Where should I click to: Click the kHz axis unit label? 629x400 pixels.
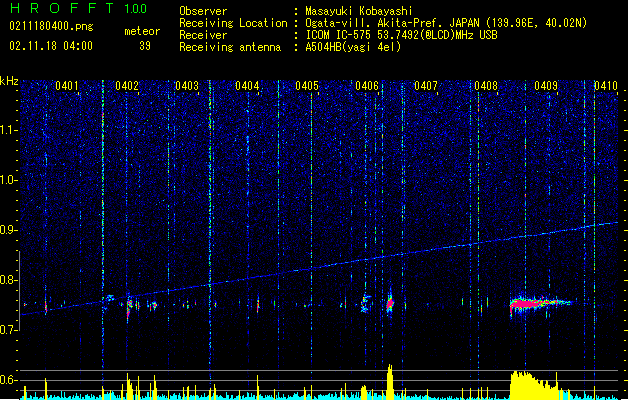point(9,81)
